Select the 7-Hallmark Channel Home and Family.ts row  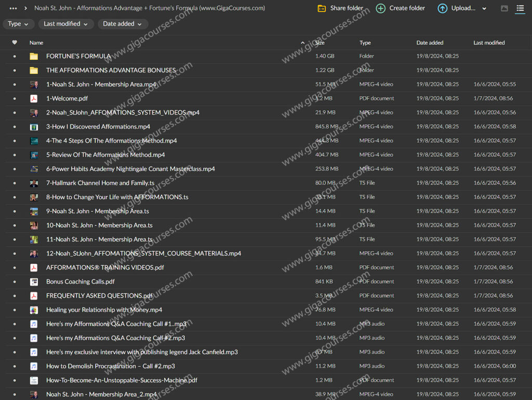pos(100,183)
